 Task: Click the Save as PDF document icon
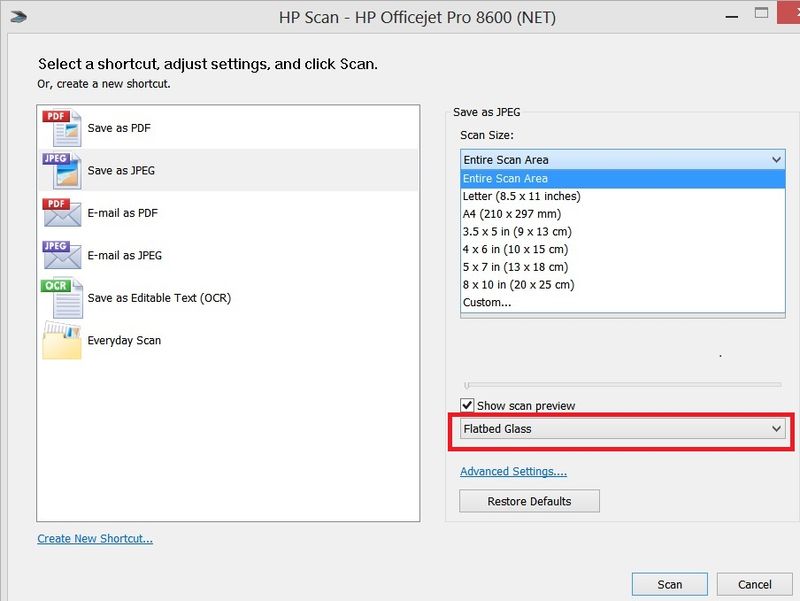[x=62, y=128]
